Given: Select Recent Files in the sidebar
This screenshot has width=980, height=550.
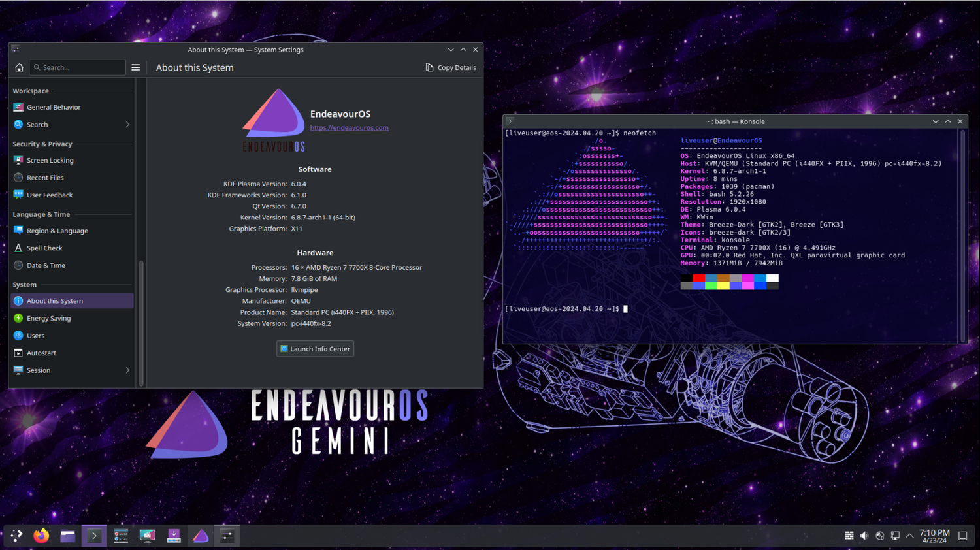Looking at the screenshot, I should click(72, 178).
